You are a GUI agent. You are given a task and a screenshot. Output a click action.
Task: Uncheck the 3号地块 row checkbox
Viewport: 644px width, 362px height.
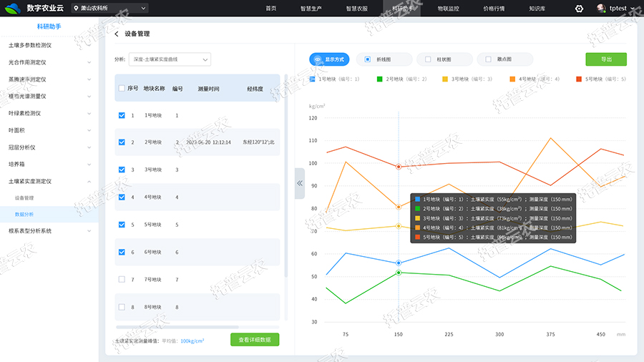[122, 170]
